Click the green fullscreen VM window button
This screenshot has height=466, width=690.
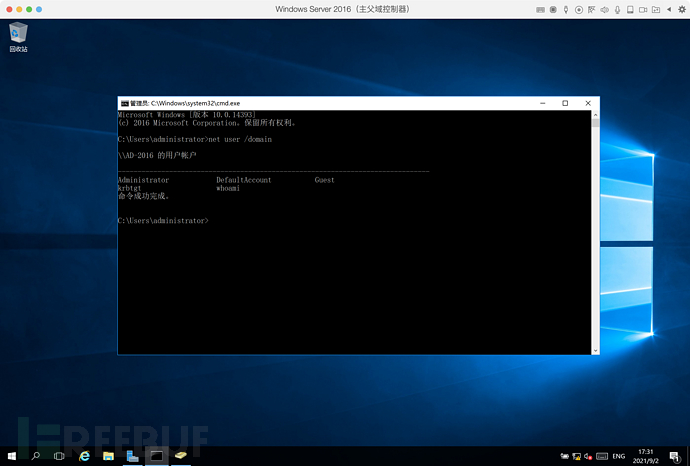29,9
